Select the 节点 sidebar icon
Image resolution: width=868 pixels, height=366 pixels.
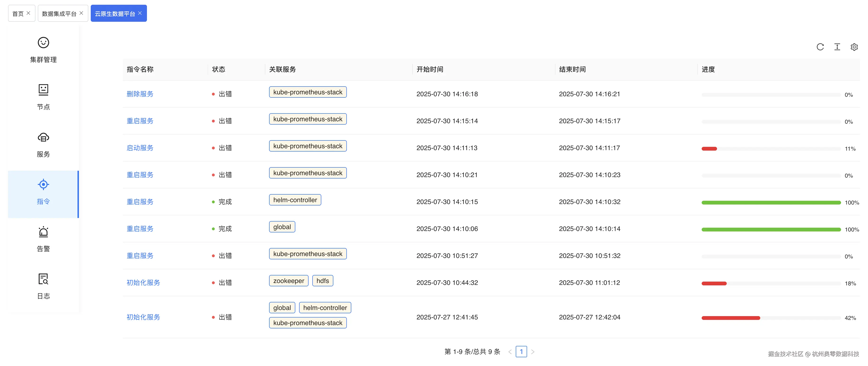pyautogui.click(x=43, y=90)
